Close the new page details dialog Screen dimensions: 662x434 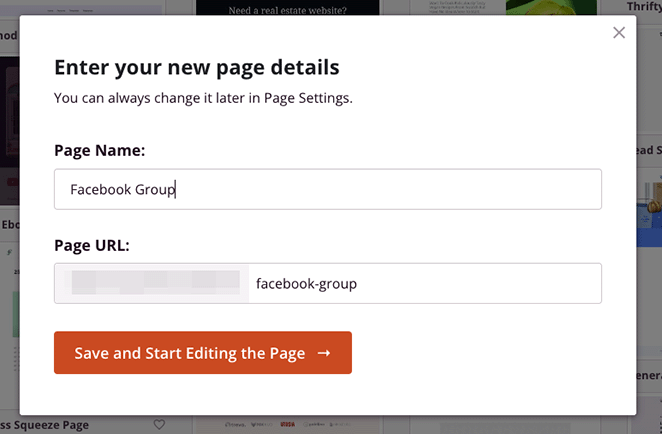[619, 33]
